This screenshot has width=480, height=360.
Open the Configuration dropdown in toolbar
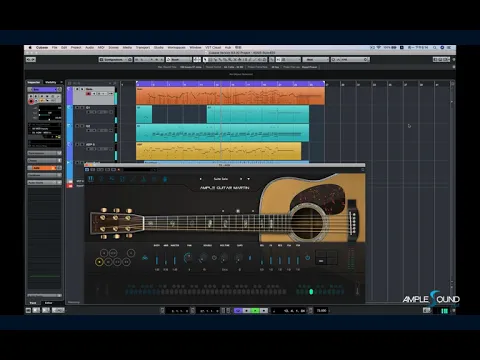click(x=116, y=60)
